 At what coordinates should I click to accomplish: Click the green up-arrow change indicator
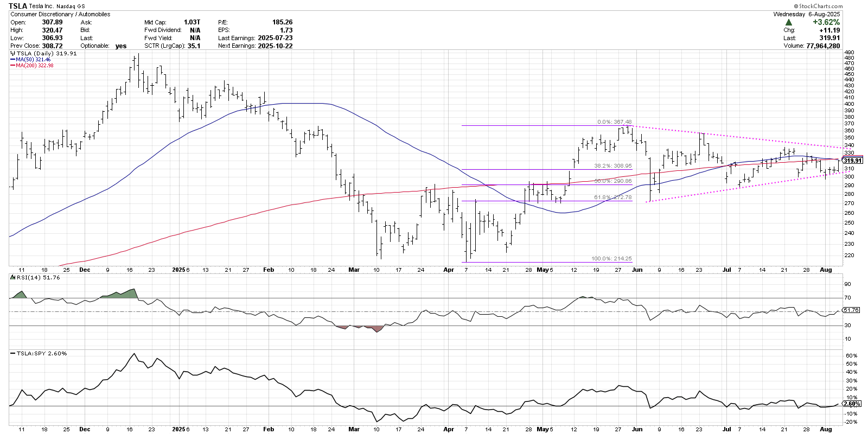[788, 22]
